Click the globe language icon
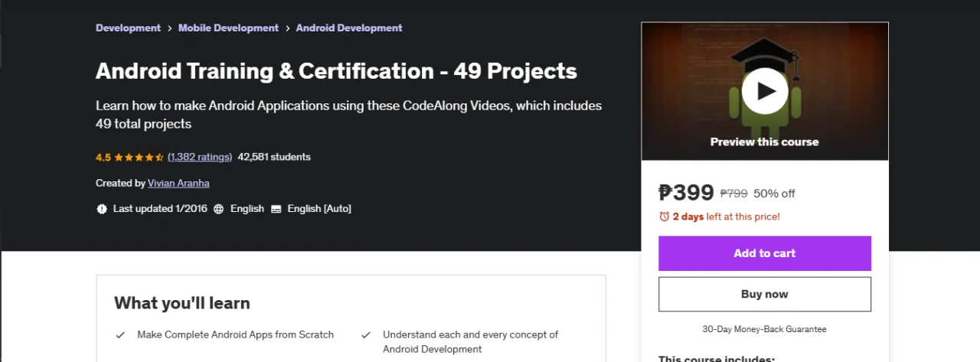This screenshot has height=362, width=980. pos(218,209)
